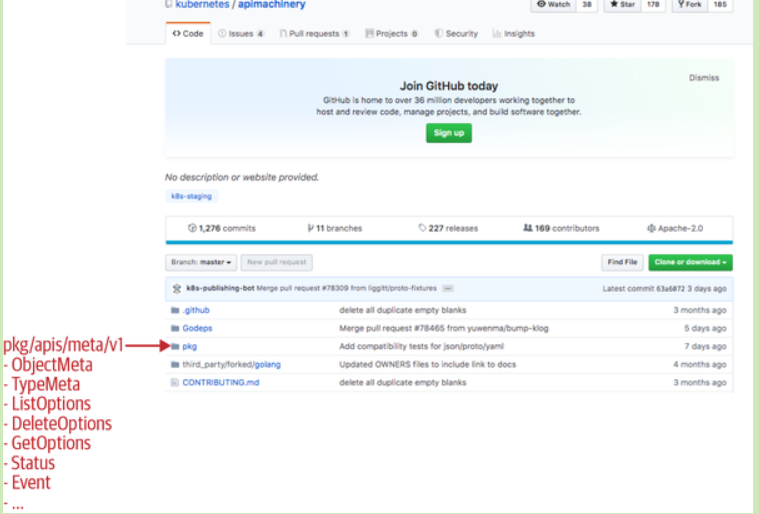Click '4 months ago' in third_party row

[x=699, y=364]
